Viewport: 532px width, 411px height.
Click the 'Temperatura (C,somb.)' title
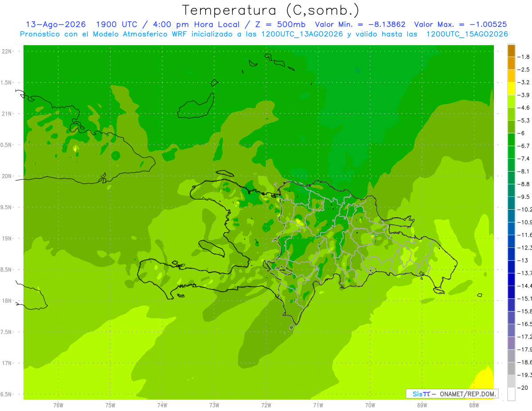(271, 10)
